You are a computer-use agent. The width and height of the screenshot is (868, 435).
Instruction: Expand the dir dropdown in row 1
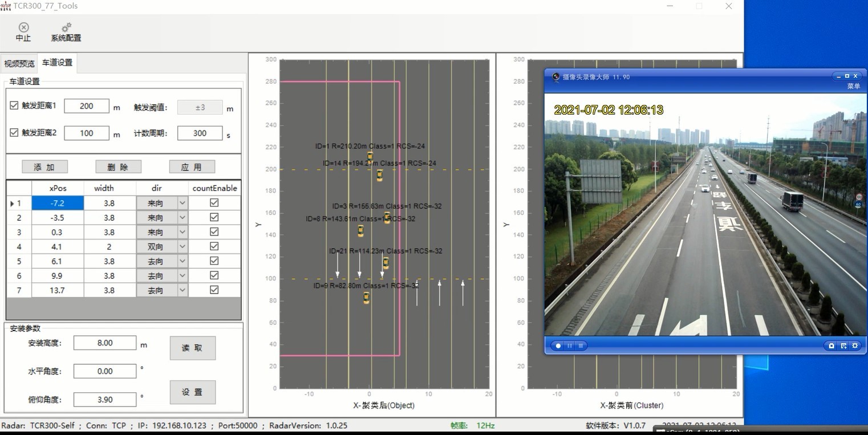(182, 203)
